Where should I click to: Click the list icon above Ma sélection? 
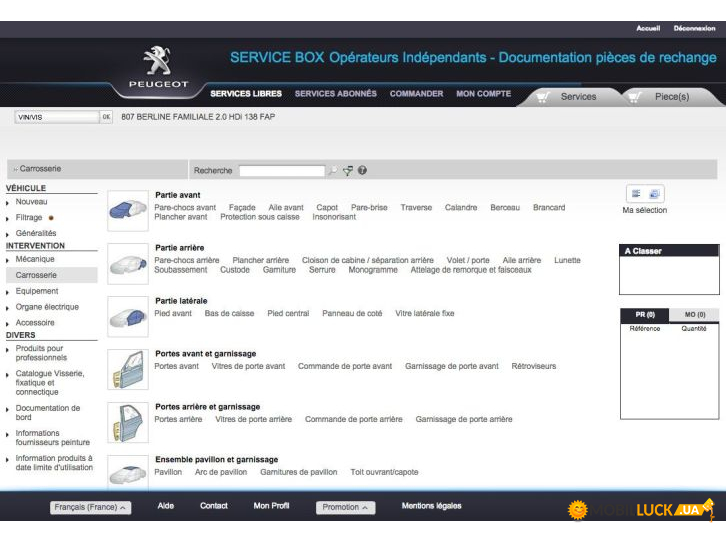636,193
